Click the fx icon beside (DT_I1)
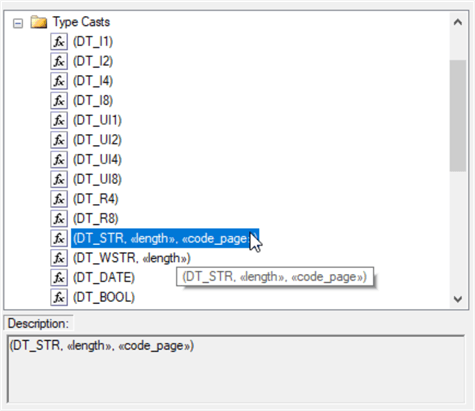The height and width of the screenshot is (411, 475). [x=59, y=42]
